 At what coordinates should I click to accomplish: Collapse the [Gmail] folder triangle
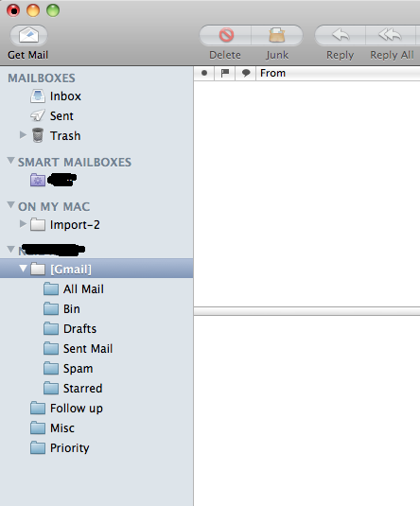coord(23,269)
